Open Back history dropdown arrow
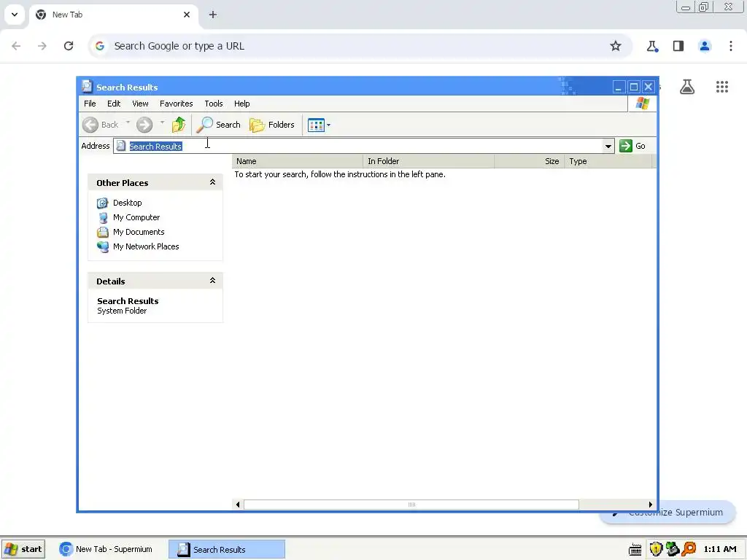 (128, 122)
